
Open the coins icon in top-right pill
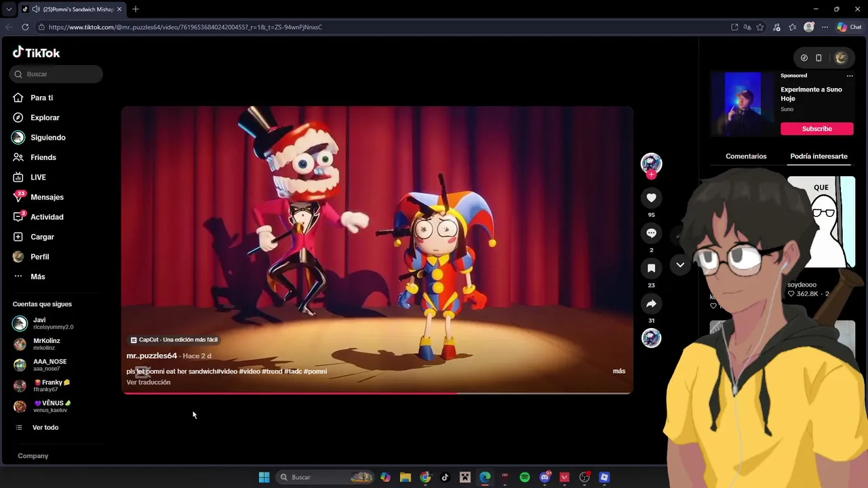point(804,58)
